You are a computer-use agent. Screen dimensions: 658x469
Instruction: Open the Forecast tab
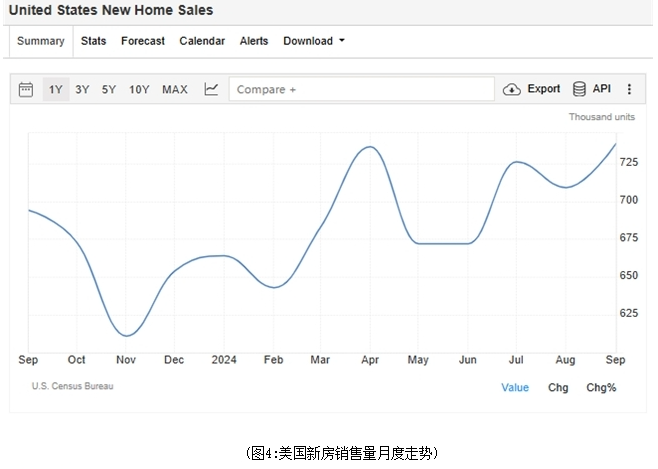tap(143, 41)
